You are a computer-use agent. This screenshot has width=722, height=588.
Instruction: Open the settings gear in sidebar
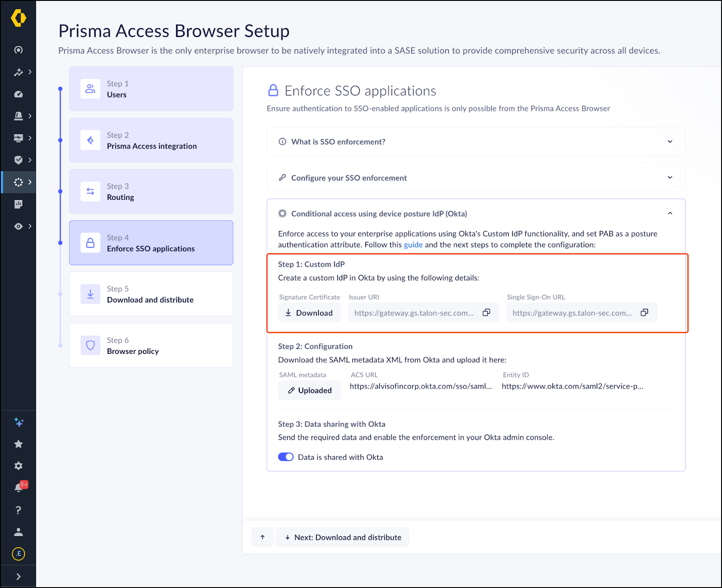(18, 466)
